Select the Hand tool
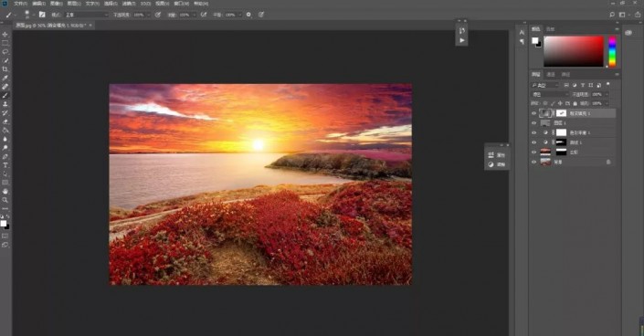 tap(5, 192)
